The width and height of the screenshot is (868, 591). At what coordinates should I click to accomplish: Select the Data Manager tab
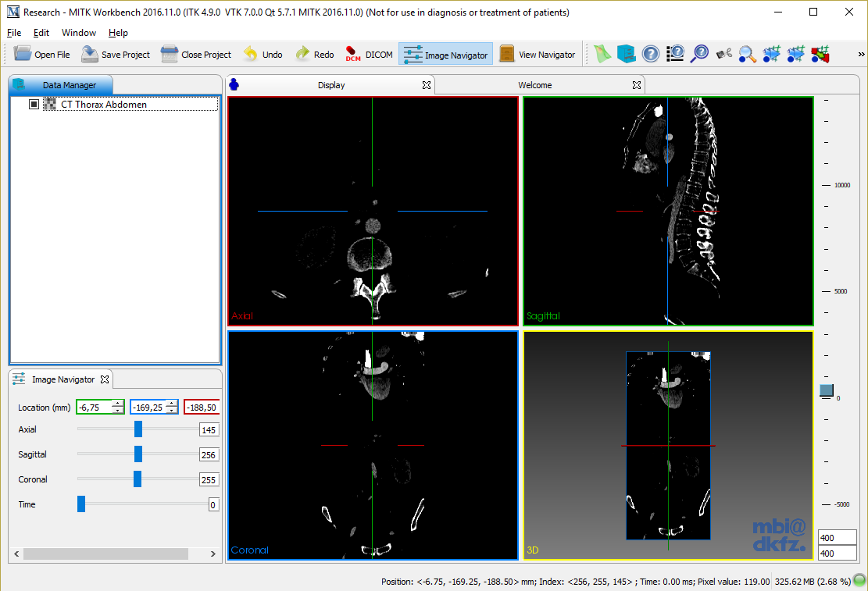pyautogui.click(x=61, y=84)
